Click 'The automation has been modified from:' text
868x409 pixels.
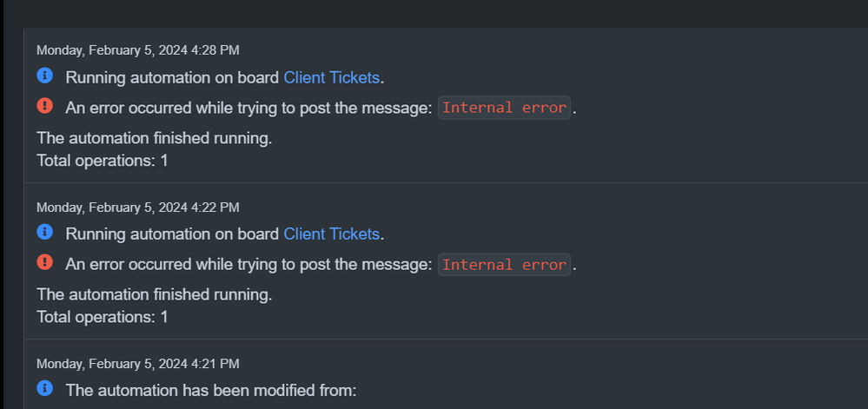click(x=211, y=390)
